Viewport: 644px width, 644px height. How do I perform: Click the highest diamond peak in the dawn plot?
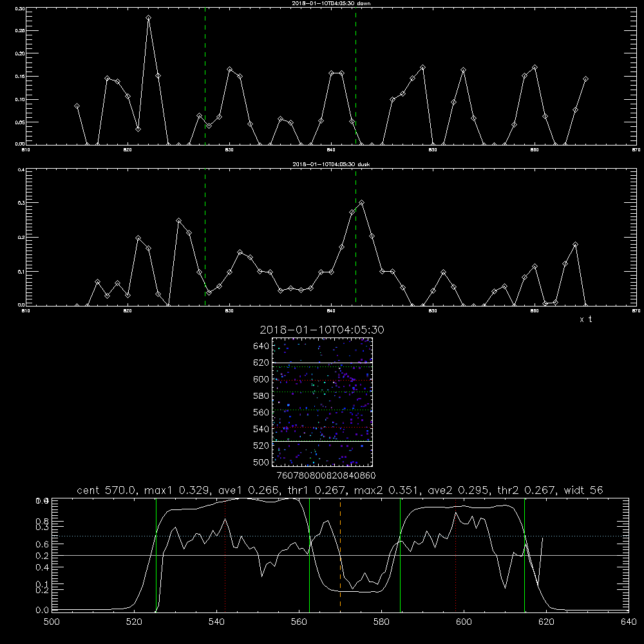pyautogui.click(x=148, y=17)
